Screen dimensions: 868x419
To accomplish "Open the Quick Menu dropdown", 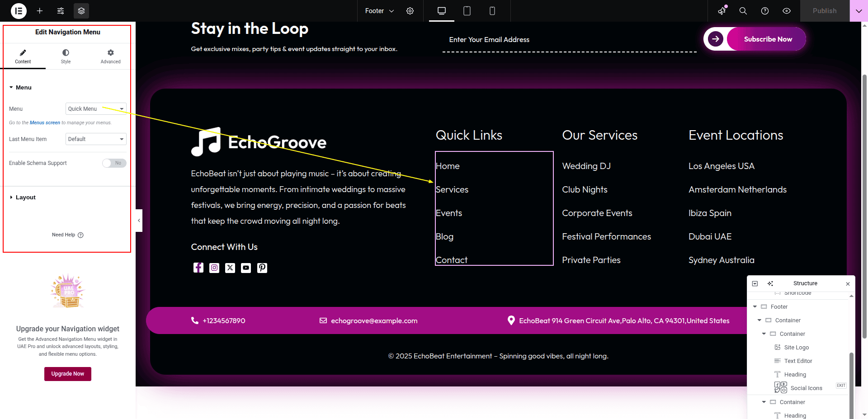I will coord(96,109).
